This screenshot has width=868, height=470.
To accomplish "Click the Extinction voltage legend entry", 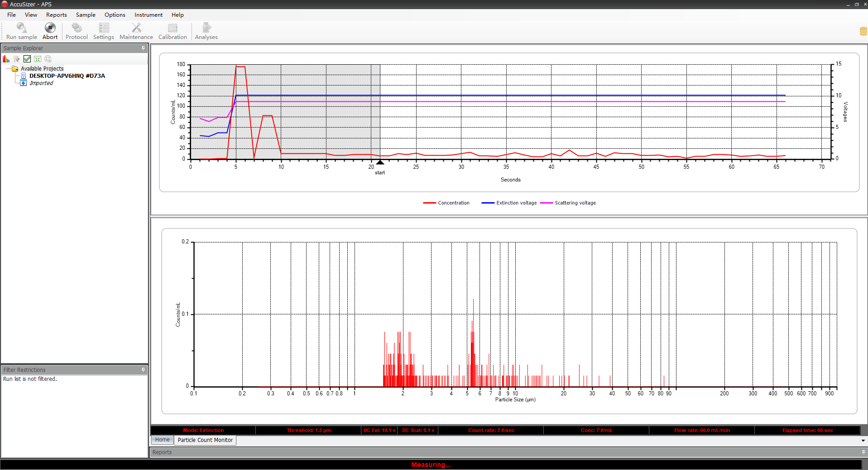I will click(x=509, y=203).
